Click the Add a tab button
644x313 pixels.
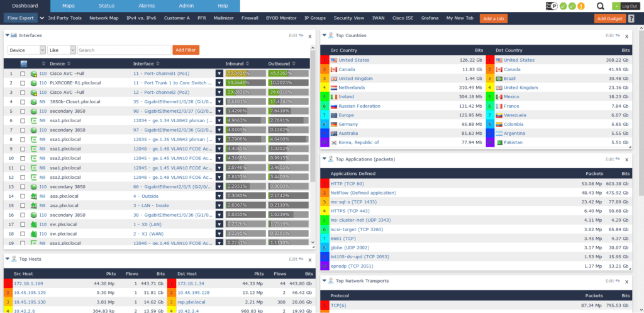pyautogui.click(x=493, y=18)
